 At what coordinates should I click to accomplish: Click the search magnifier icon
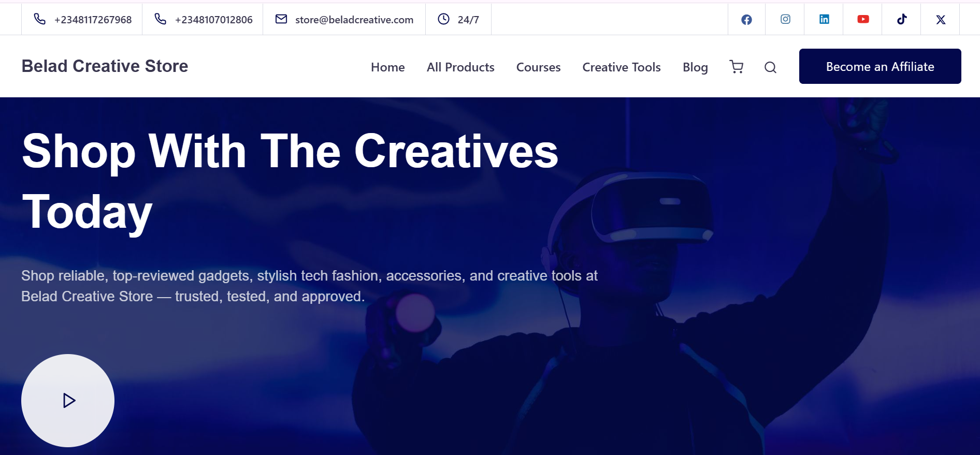(x=770, y=67)
